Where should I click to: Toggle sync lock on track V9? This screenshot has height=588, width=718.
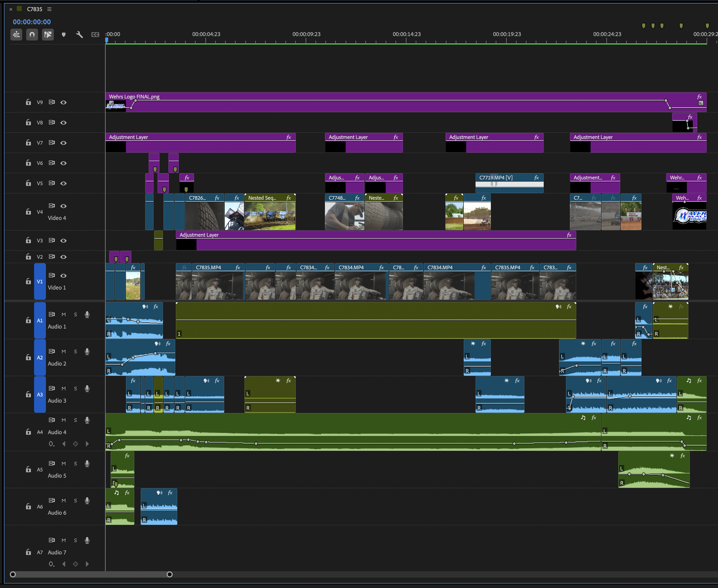(51, 102)
